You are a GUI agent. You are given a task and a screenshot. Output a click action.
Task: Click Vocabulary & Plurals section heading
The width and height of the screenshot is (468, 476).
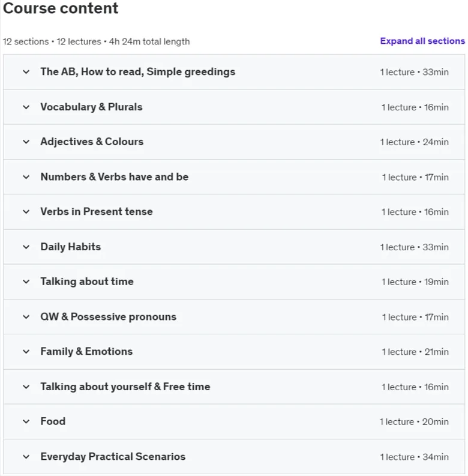coord(91,107)
